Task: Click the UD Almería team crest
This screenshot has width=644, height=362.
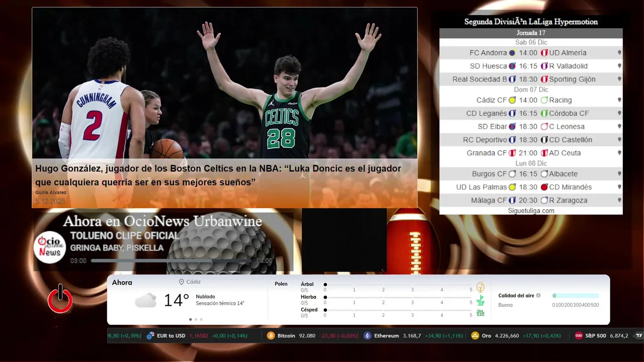Action: pyautogui.click(x=544, y=53)
